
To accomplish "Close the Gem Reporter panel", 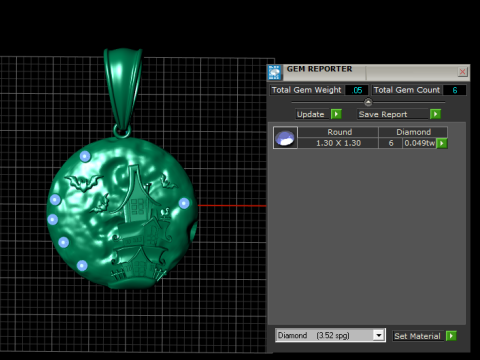I will (x=462, y=72).
